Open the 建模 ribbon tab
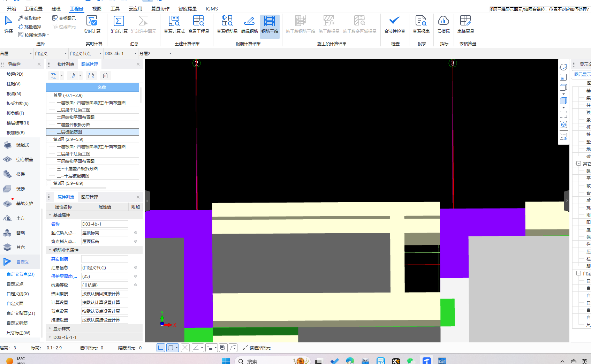The image size is (591, 364). coord(56,9)
